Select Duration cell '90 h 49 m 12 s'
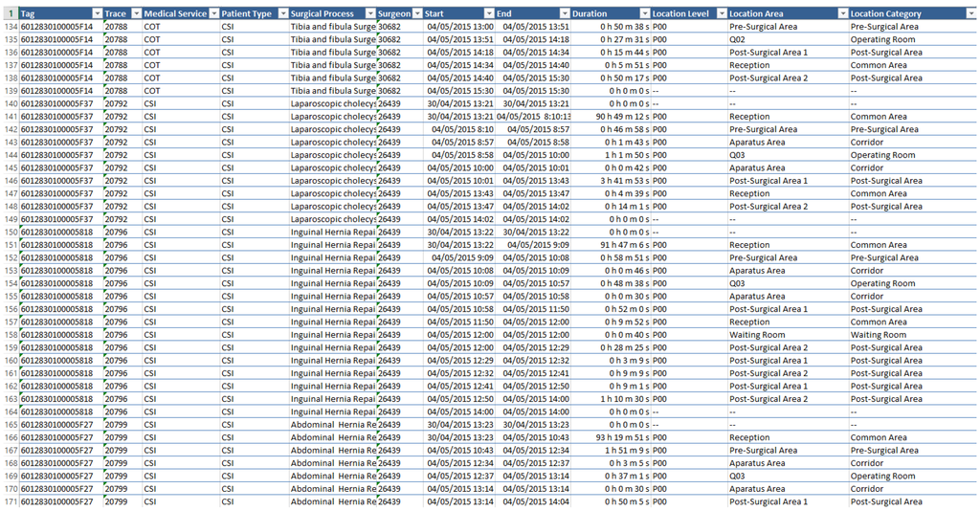 point(611,117)
